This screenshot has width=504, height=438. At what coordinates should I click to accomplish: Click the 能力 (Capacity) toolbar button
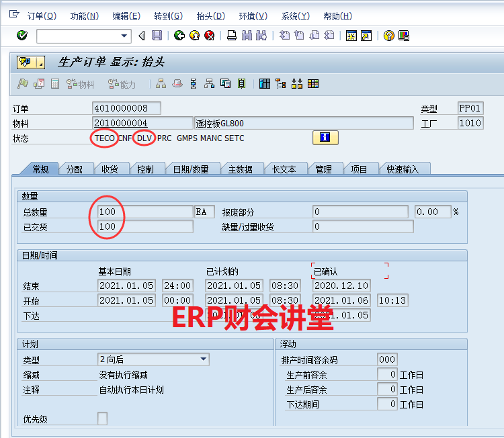coord(122,84)
